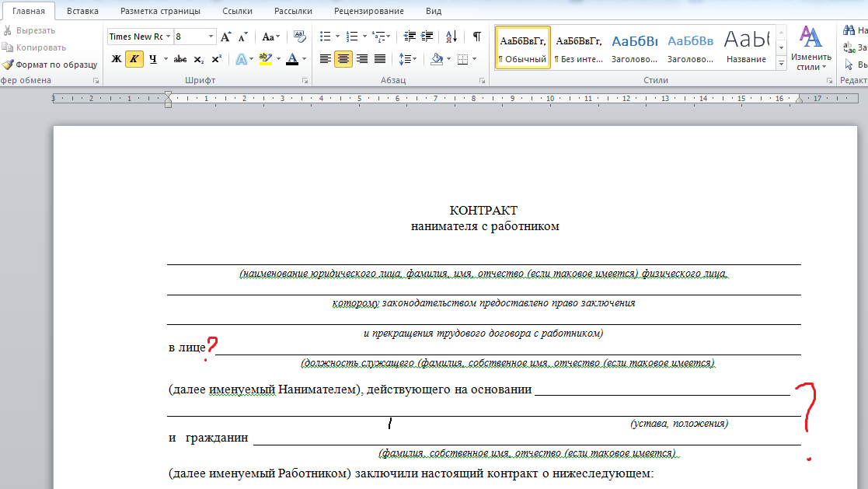Click bulleted list icon
868x489 pixels.
325,37
